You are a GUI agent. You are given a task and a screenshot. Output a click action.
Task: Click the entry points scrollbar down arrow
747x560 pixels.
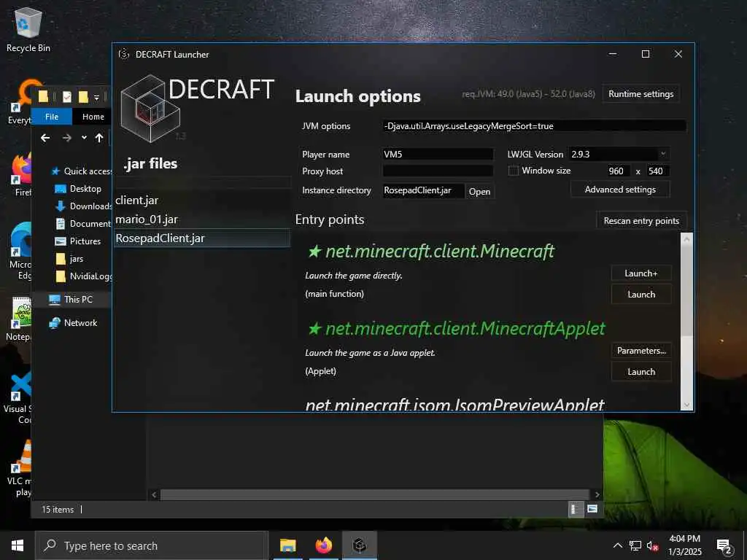coord(686,405)
